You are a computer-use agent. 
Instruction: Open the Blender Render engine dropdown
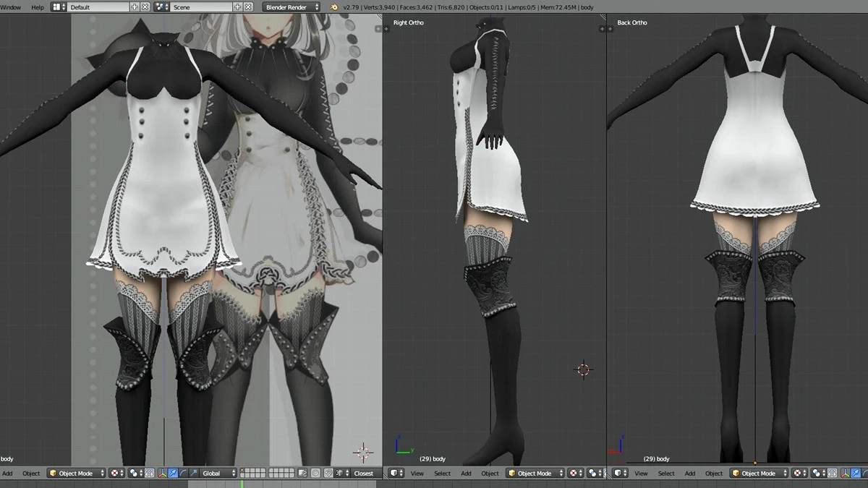coord(292,7)
